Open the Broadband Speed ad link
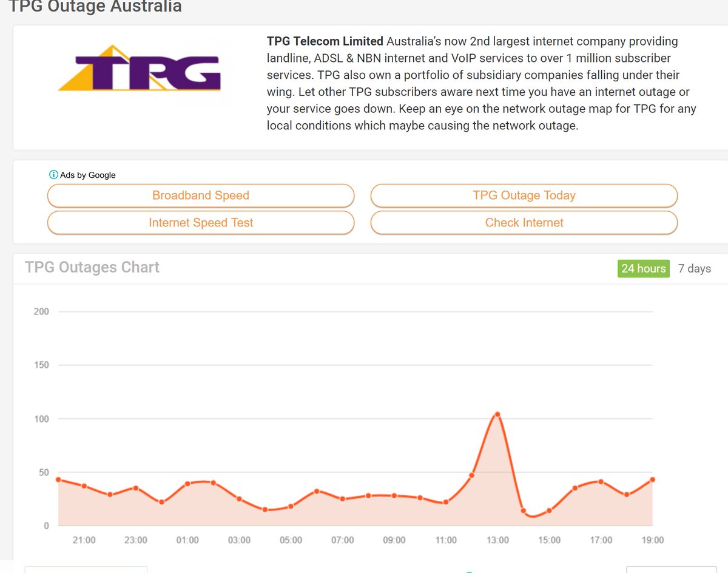Screen dimensions: 728x573 (x=201, y=195)
